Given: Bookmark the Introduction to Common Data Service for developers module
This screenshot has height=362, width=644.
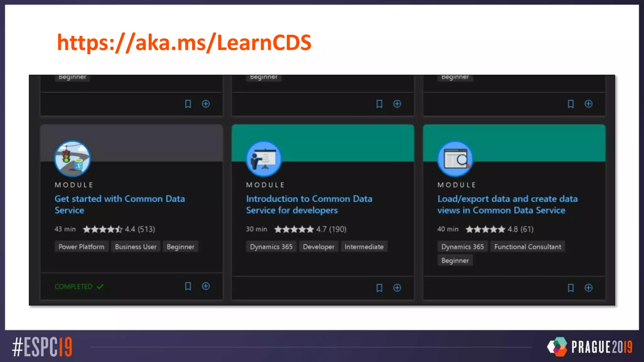Looking at the screenshot, I should [x=379, y=288].
